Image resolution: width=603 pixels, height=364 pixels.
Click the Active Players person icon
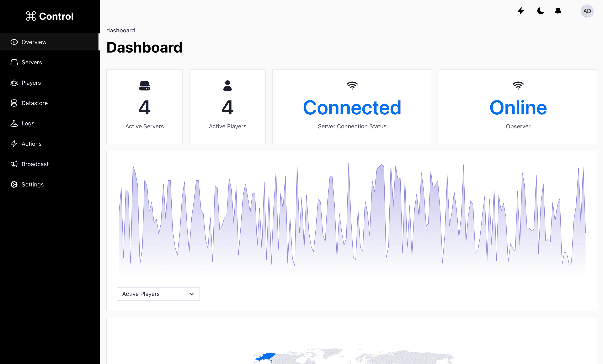pyautogui.click(x=227, y=86)
